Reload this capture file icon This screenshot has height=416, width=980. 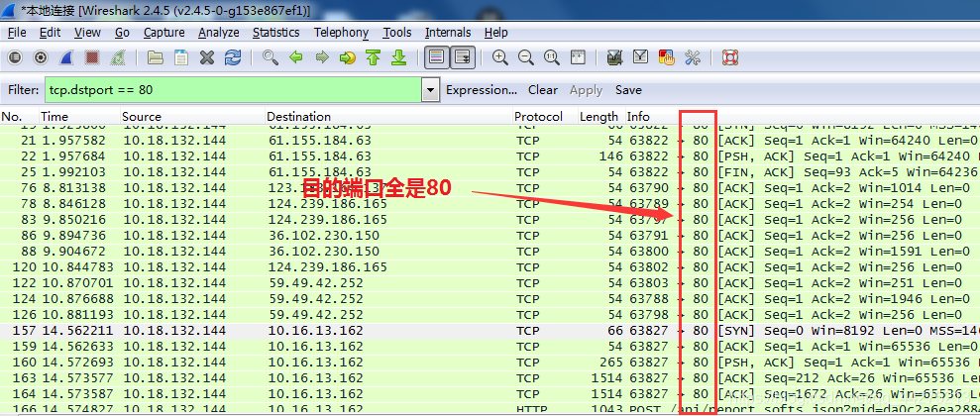233,58
